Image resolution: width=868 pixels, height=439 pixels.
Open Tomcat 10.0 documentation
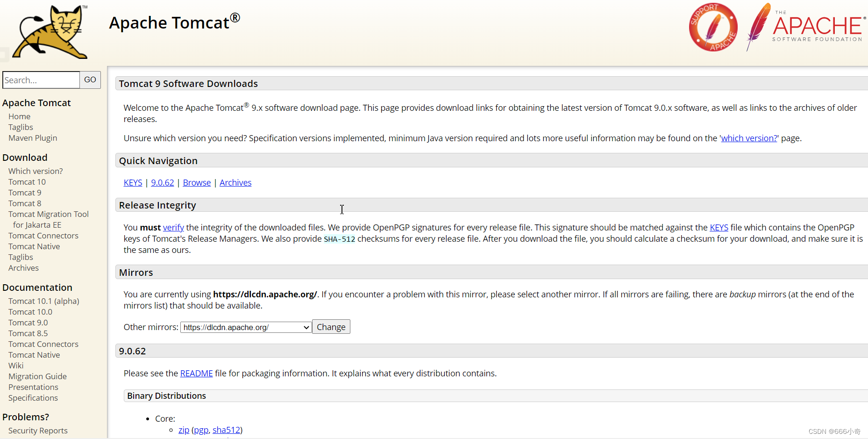pyautogui.click(x=30, y=312)
